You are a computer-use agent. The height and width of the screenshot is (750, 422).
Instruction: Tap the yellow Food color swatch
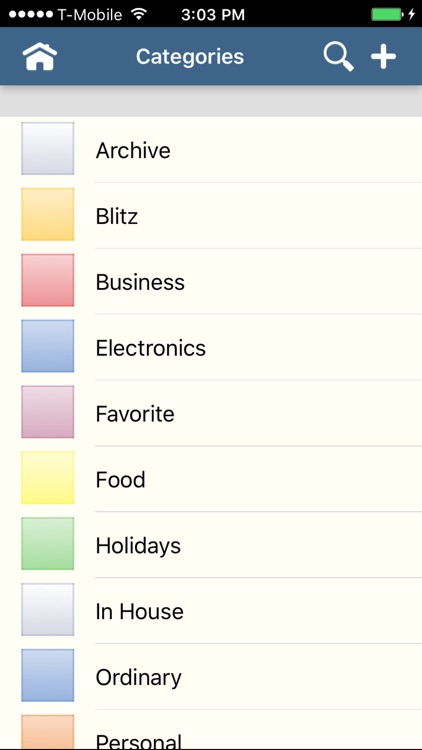(47, 478)
